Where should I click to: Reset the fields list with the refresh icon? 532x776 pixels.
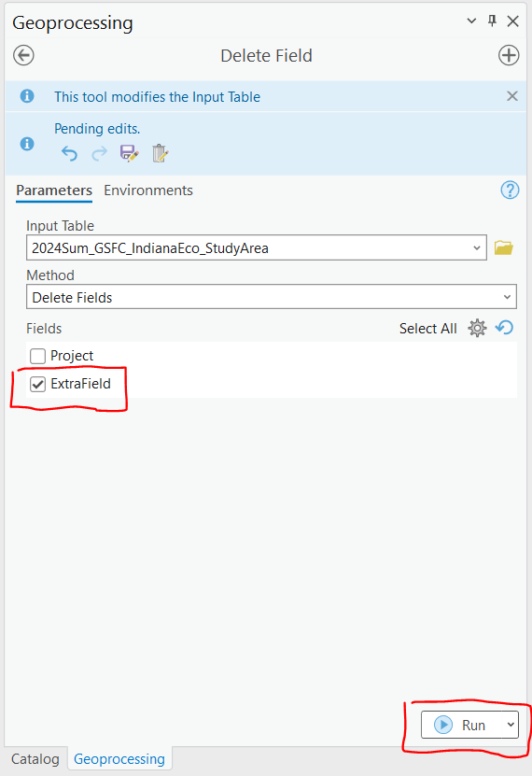coord(504,328)
